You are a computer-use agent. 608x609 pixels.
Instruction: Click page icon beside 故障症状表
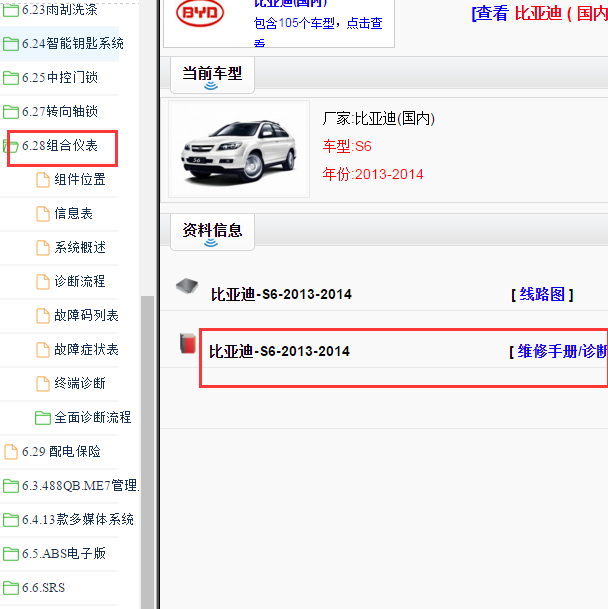pos(43,350)
